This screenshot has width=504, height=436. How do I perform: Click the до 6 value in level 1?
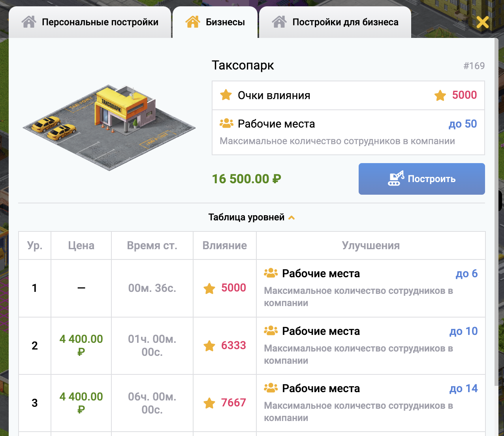tap(466, 273)
